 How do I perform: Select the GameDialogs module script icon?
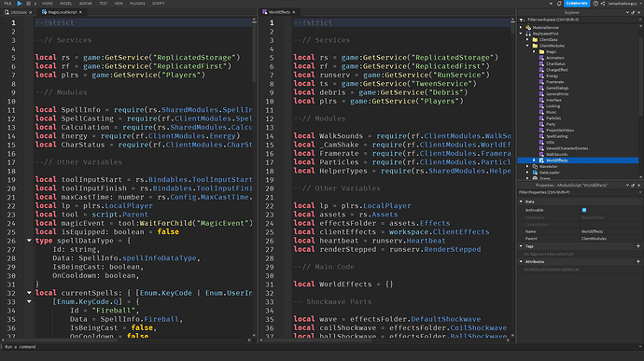click(541, 88)
